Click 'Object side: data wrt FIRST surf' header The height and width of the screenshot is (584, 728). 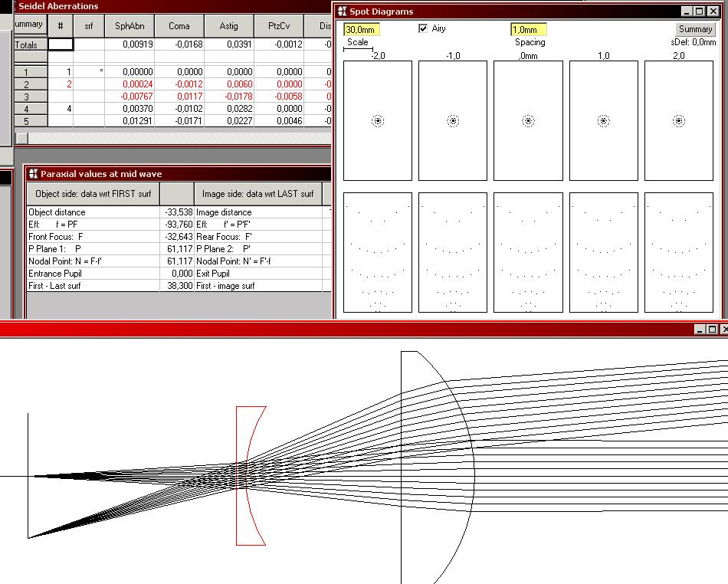pyautogui.click(x=93, y=194)
